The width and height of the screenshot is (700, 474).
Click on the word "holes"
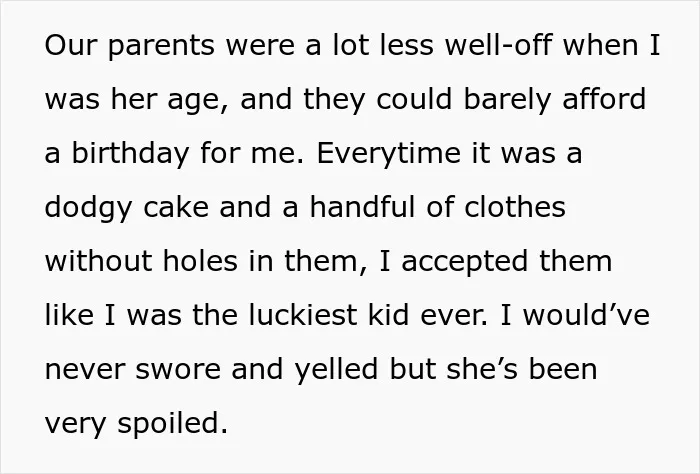(x=200, y=261)
